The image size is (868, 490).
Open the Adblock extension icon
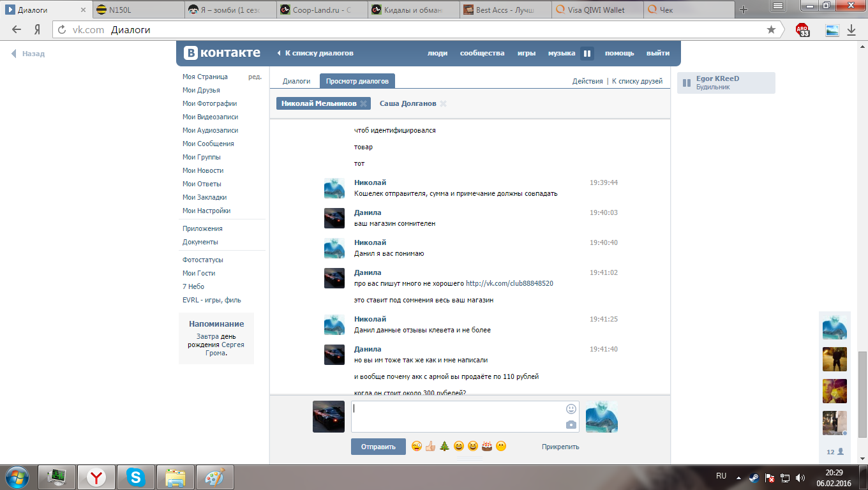tap(803, 30)
